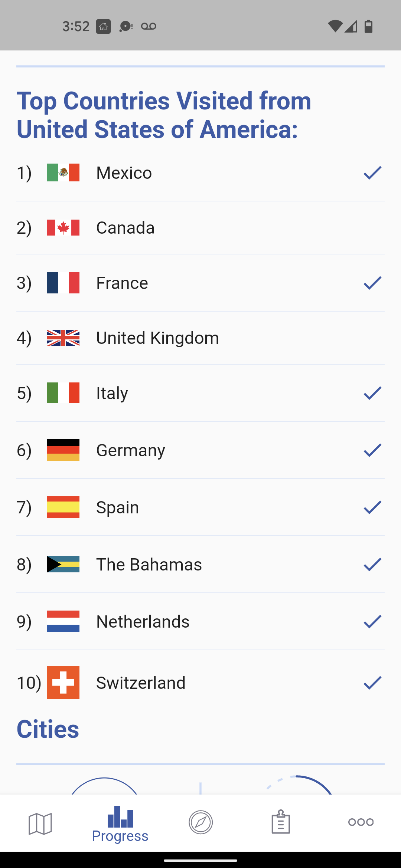Tap the Cities circular progress chart

pyautogui.click(x=104, y=786)
